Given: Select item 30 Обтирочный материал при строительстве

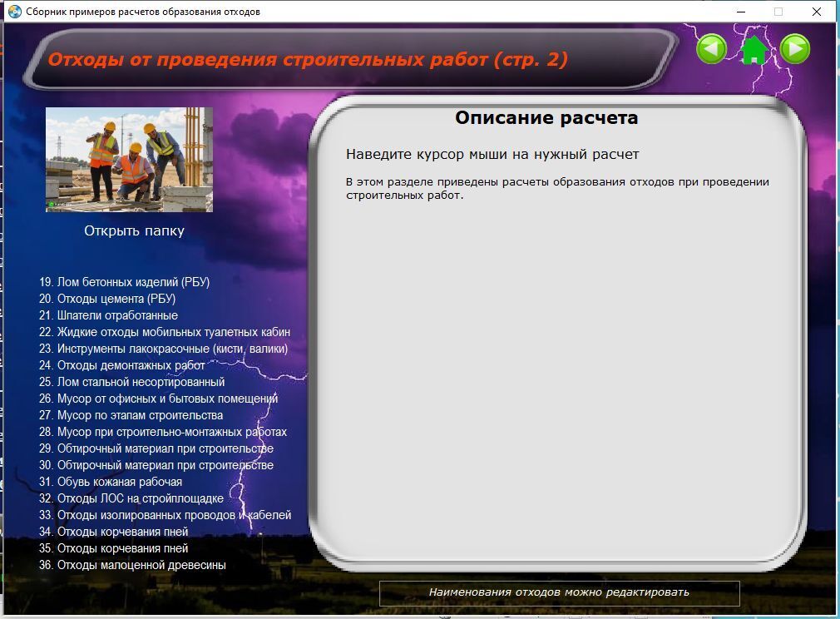Looking at the screenshot, I should click(156, 464).
